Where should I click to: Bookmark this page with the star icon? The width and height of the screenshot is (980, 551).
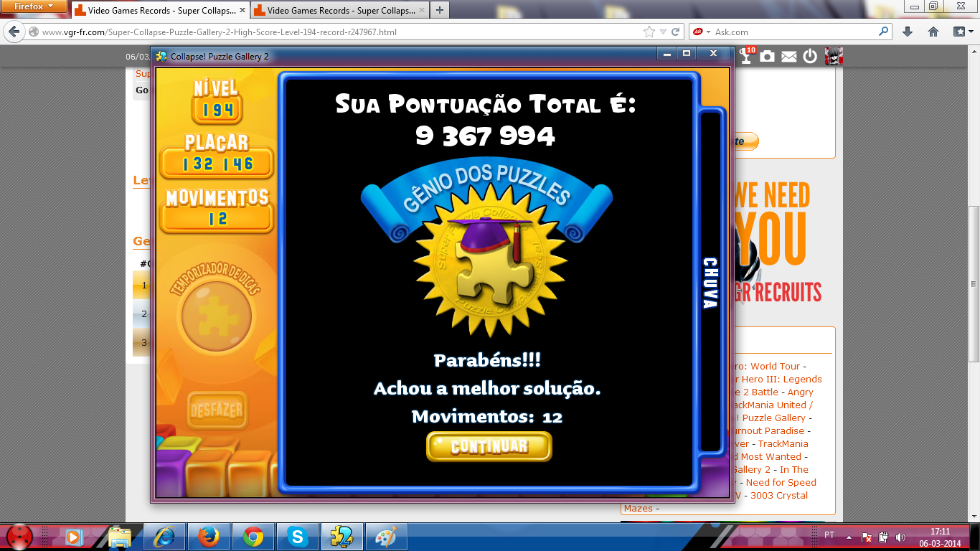[649, 32]
